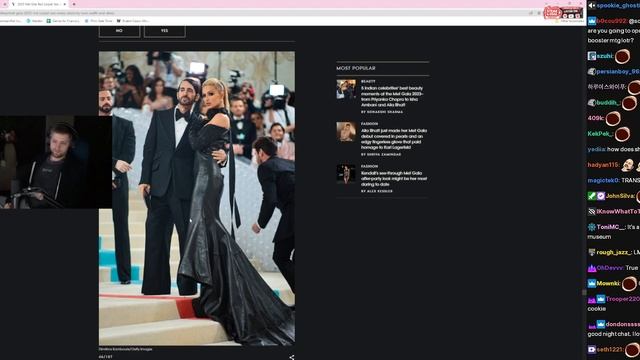
Task: Open the bookmark with black W icon
Action: click(133, 21)
